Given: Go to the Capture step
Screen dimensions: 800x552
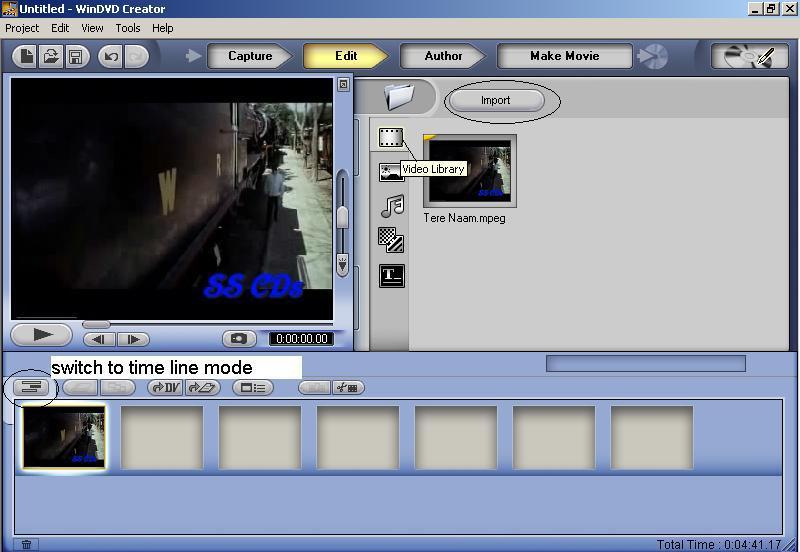Looking at the screenshot, I should pos(249,56).
